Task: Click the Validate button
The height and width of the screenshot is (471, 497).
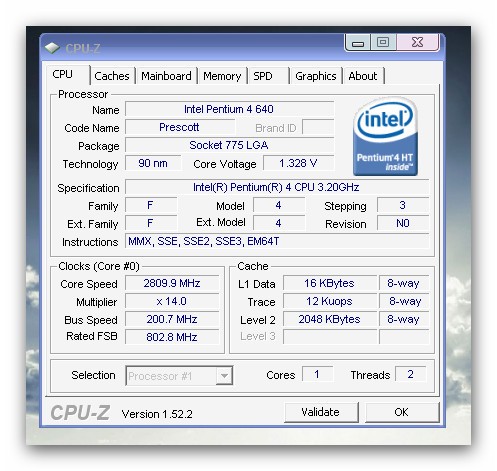Action: tap(321, 412)
